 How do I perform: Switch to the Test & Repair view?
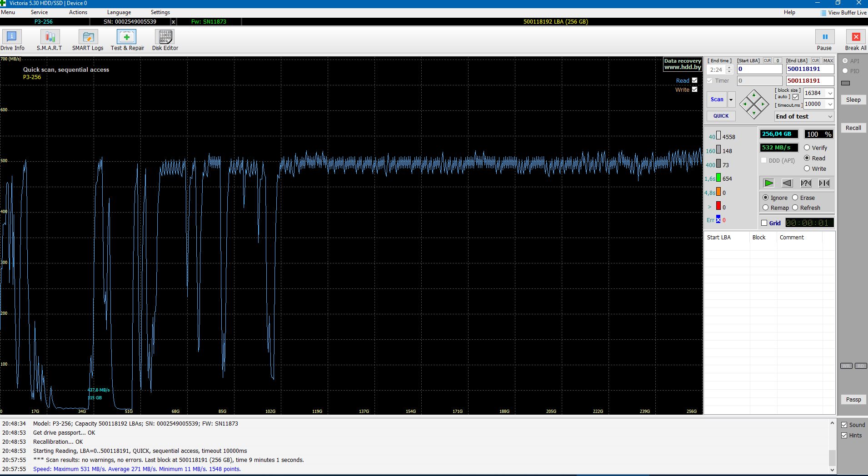pos(127,40)
